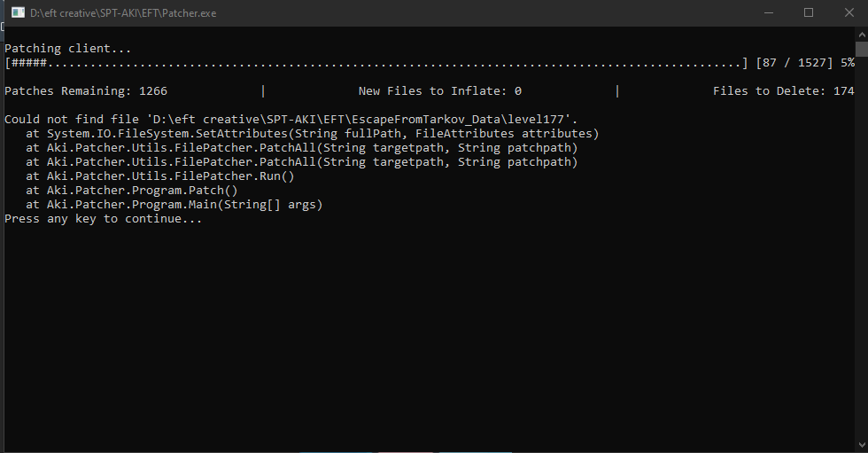Maximize the Patcher.exe console window

(x=808, y=12)
